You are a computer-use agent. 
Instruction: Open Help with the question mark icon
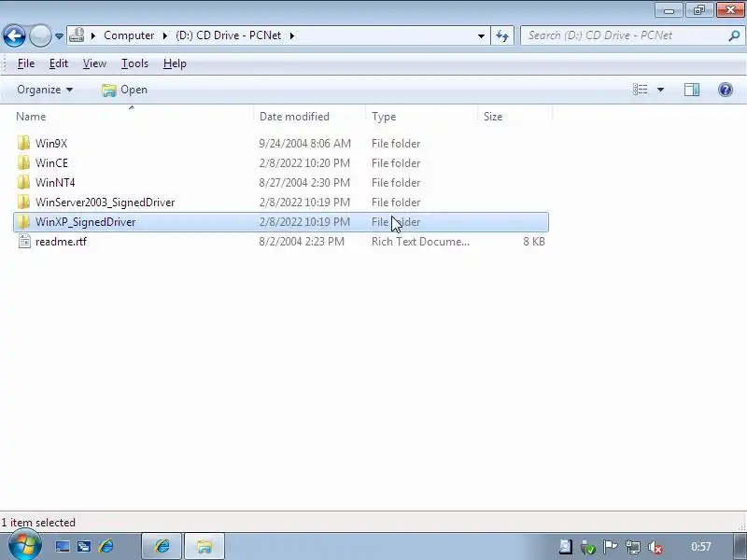click(726, 90)
